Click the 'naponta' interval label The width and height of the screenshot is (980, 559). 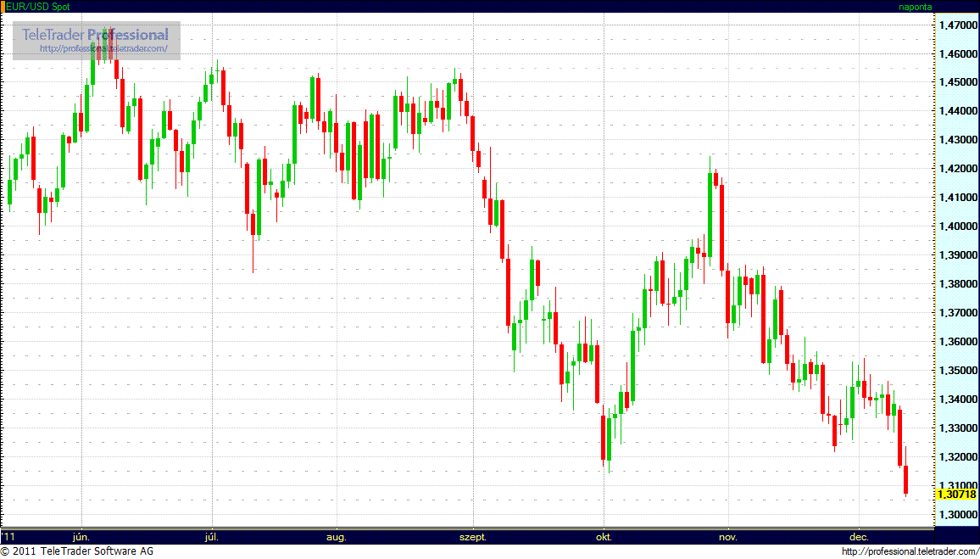click(915, 6)
